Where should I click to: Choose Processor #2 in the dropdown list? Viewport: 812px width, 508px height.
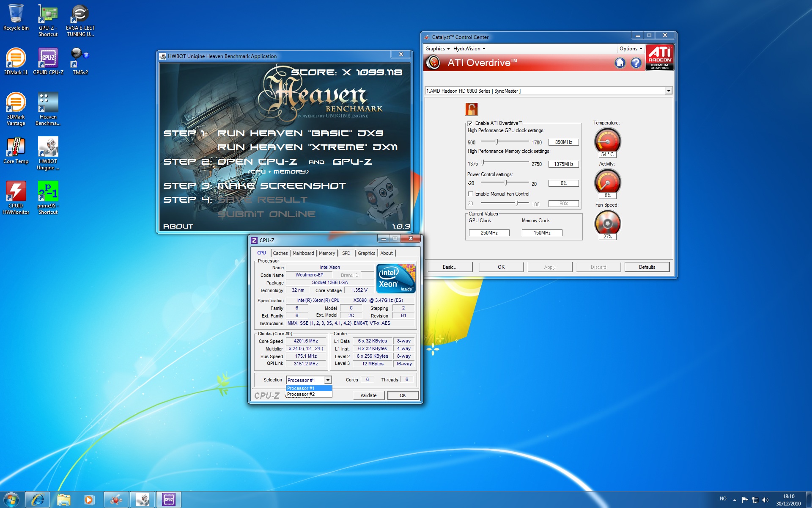pos(309,394)
